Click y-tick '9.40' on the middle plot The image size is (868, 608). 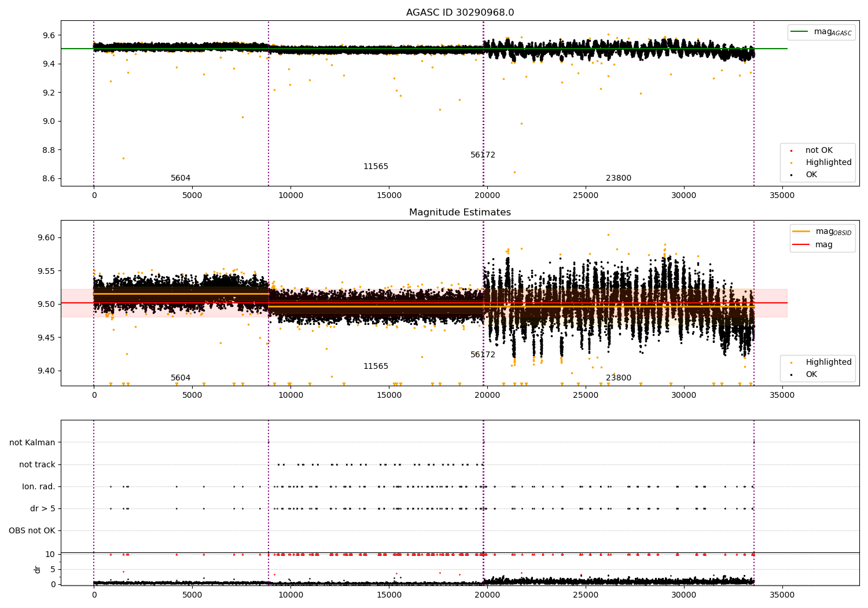[x=47, y=371]
